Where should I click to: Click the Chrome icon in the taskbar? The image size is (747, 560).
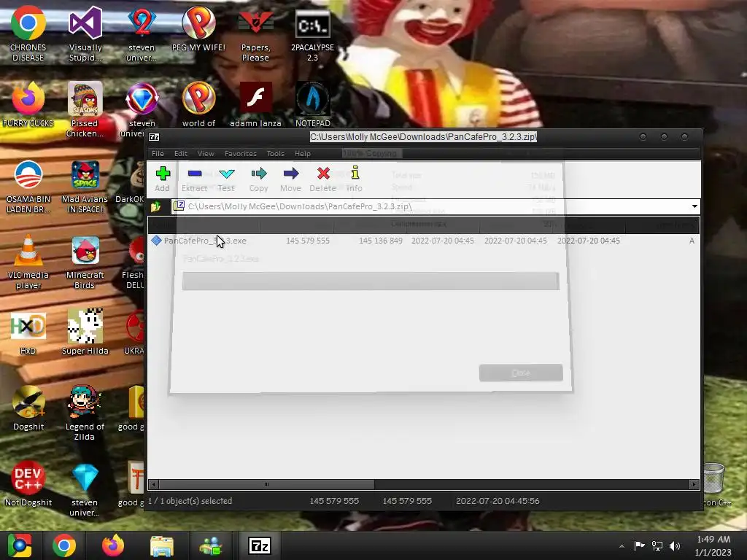[x=64, y=545]
